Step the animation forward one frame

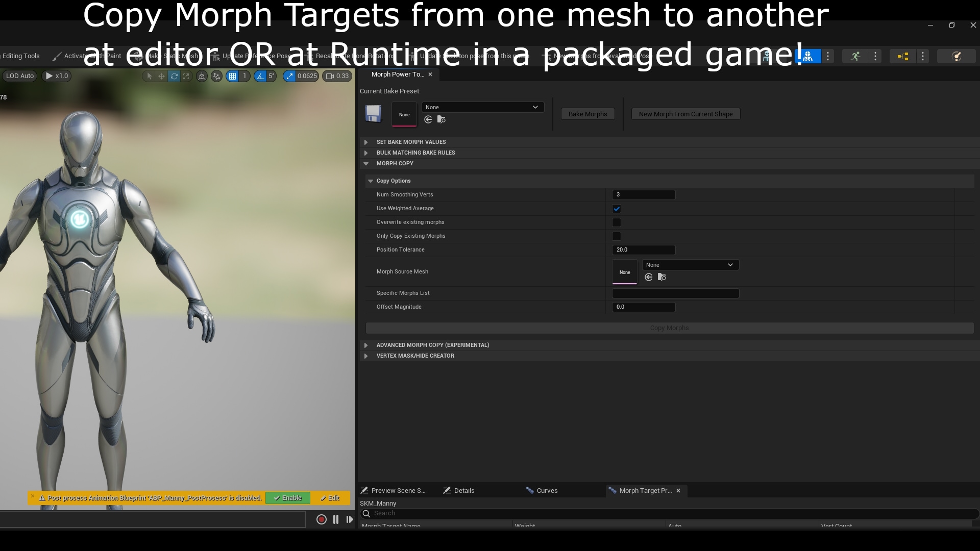coord(350,519)
